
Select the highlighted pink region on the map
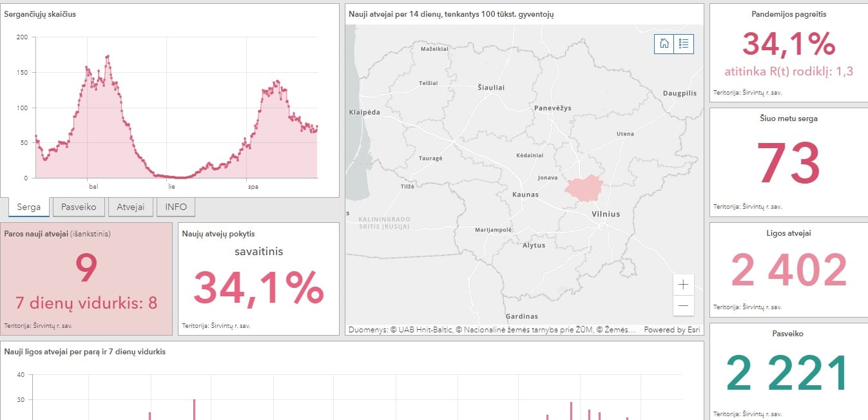click(x=583, y=187)
